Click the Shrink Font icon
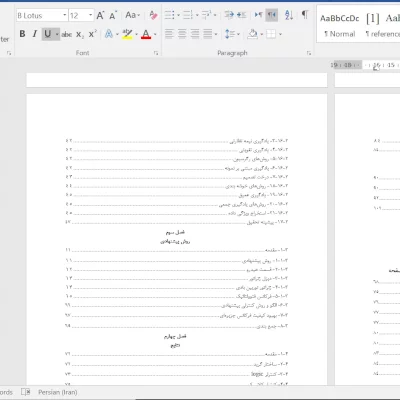Image resolution: width=400 pixels, height=400 pixels. tap(113, 15)
